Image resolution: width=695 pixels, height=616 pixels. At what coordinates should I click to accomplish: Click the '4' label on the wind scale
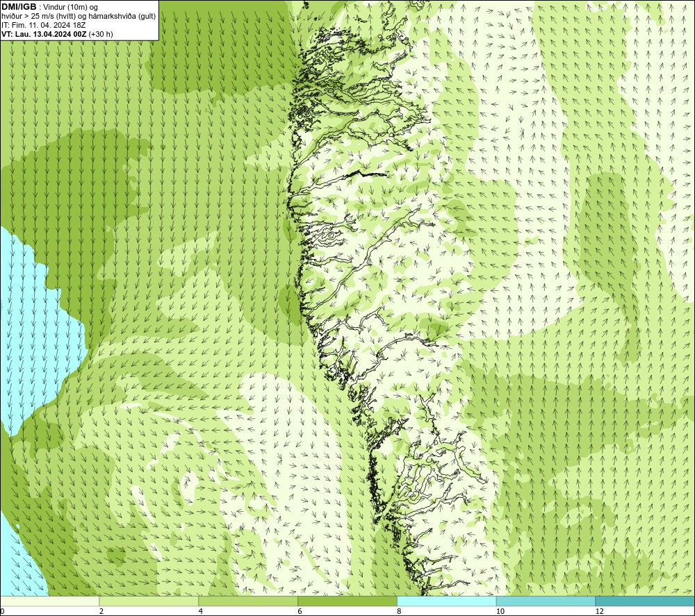pos(201,611)
